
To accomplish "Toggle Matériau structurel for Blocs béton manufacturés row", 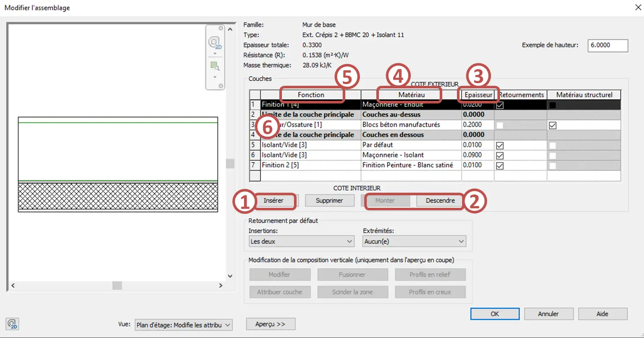I will (553, 125).
